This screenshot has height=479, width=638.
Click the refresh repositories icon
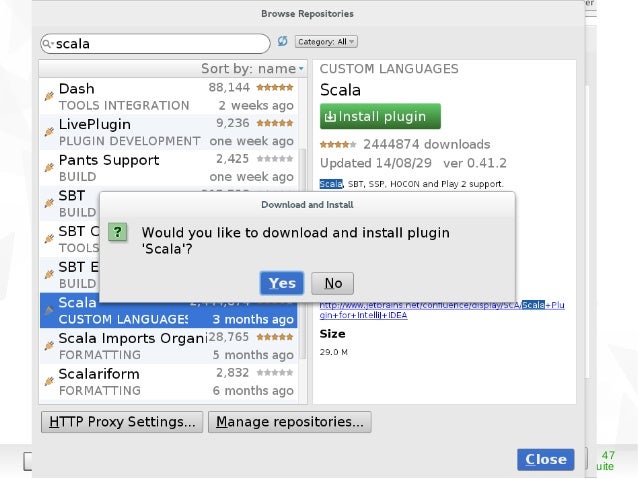click(282, 41)
